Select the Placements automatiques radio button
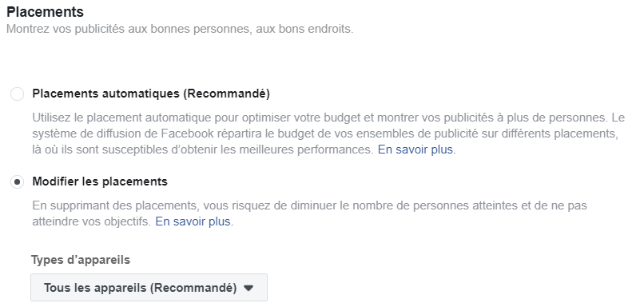 pyautogui.click(x=18, y=94)
